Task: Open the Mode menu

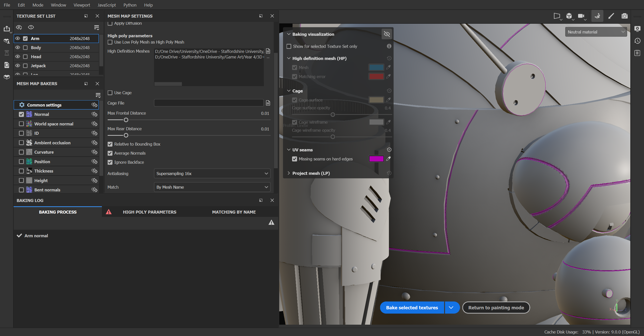Action: click(38, 5)
